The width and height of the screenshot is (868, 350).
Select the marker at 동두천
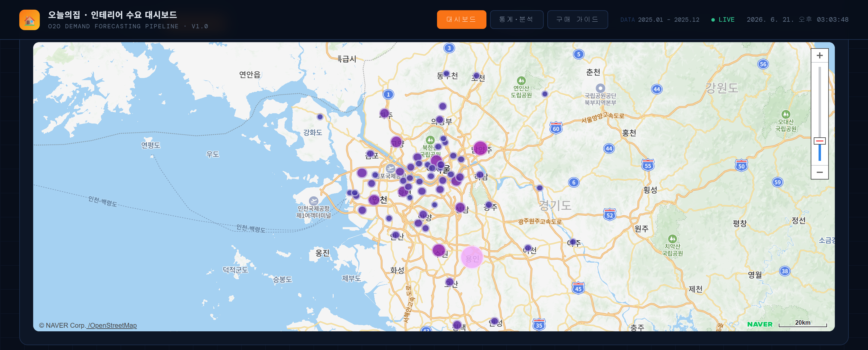(x=446, y=73)
